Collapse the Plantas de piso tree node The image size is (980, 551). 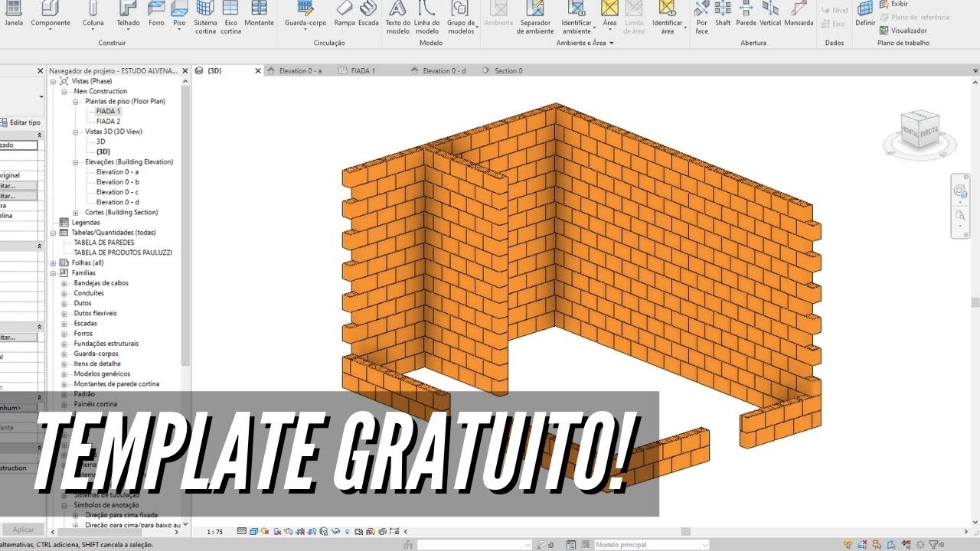pyautogui.click(x=76, y=102)
